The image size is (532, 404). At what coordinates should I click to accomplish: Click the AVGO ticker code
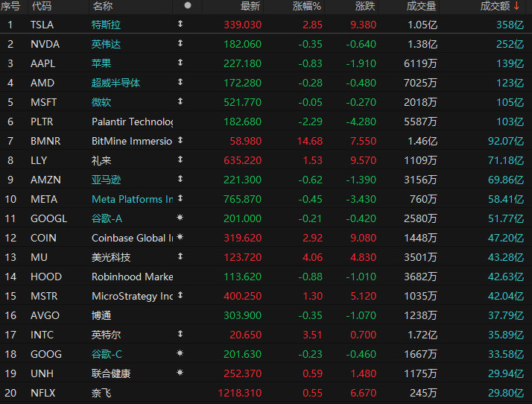[x=45, y=315]
